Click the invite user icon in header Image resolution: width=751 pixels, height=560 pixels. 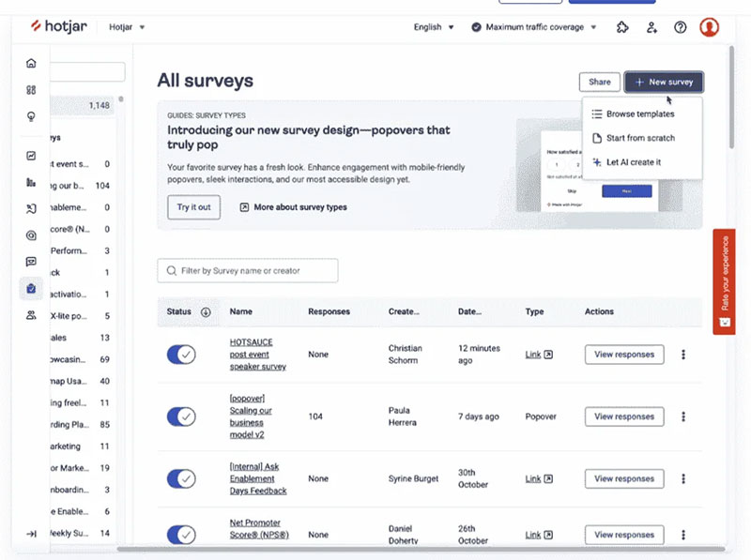pyautogui.click(x=651, y=27)
